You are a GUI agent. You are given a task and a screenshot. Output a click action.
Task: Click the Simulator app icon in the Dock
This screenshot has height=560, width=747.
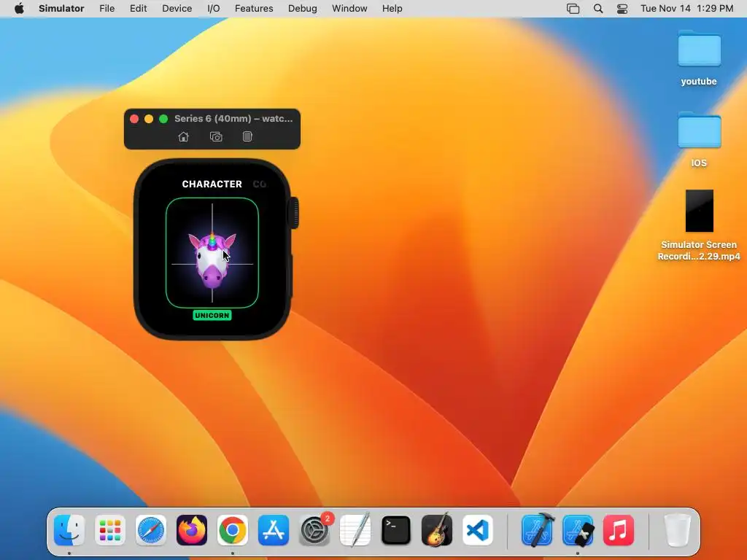tap(578, 530)
